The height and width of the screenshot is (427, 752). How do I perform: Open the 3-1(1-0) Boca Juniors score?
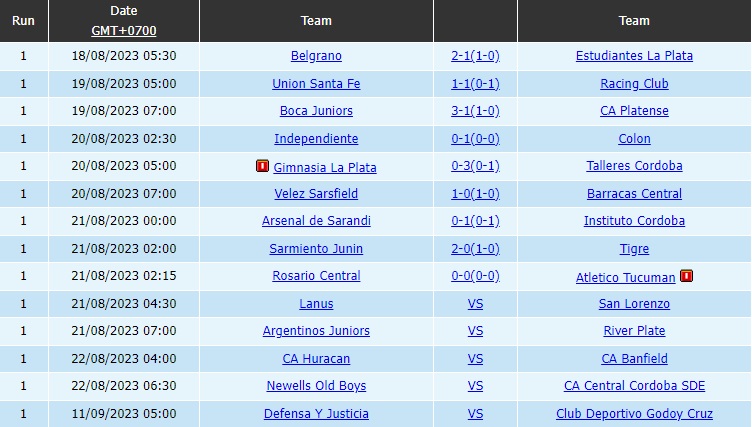click(475, 111)
